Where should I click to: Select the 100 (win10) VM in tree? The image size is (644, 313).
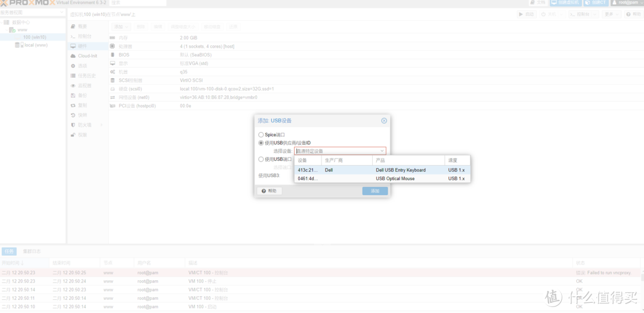pos(35,37)
